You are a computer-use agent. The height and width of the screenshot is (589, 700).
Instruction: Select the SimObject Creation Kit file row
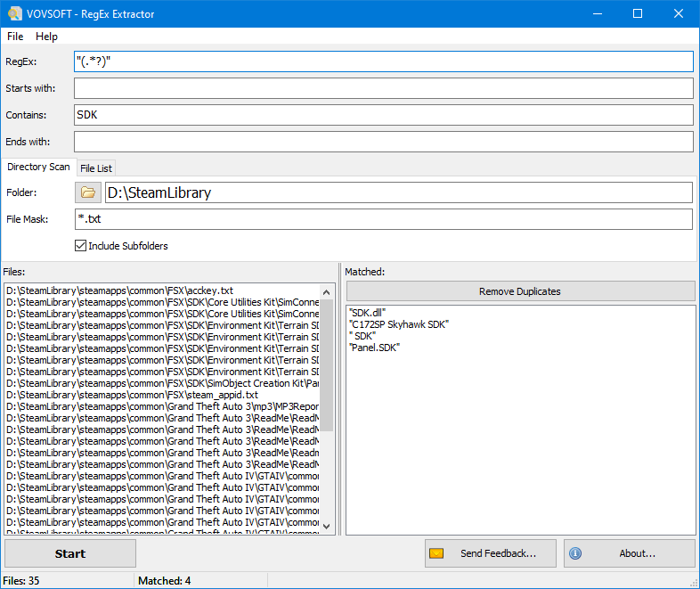coord(162,383)
